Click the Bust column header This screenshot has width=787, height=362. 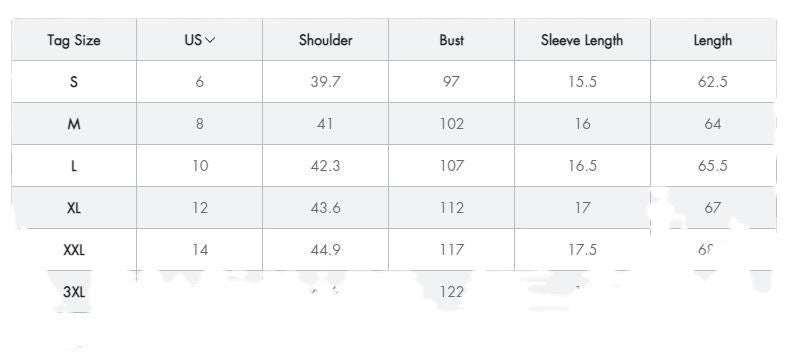(451, 40)
